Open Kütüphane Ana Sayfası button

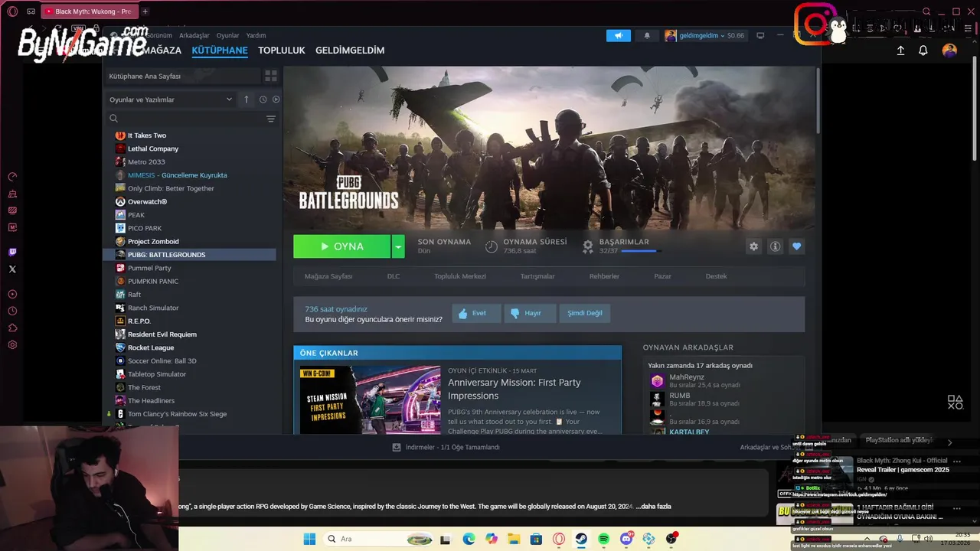click(x=183, y=76)
